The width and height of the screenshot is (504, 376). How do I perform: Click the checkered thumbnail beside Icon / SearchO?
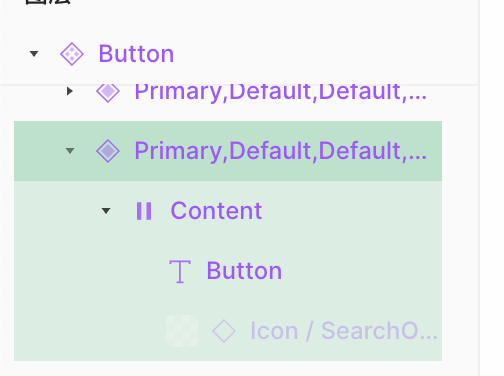click(x=182, y=331)
